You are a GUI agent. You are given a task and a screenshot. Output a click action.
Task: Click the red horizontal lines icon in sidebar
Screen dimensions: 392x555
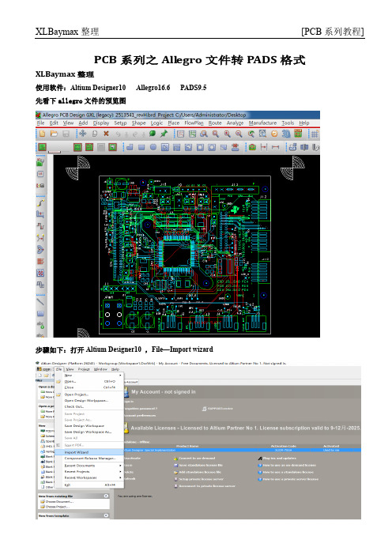coord(40,262)
